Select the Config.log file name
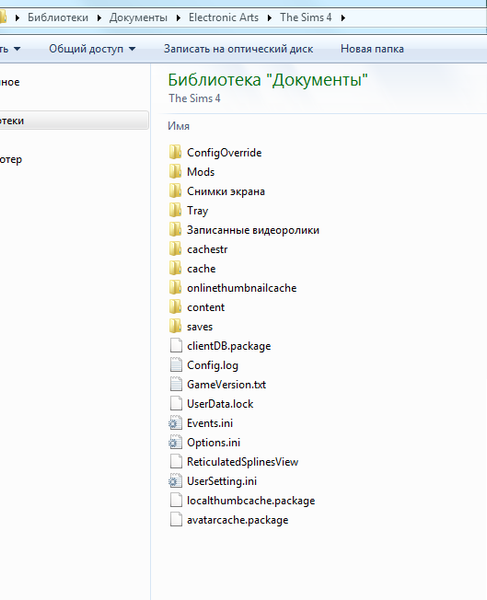 coord(213,365)
